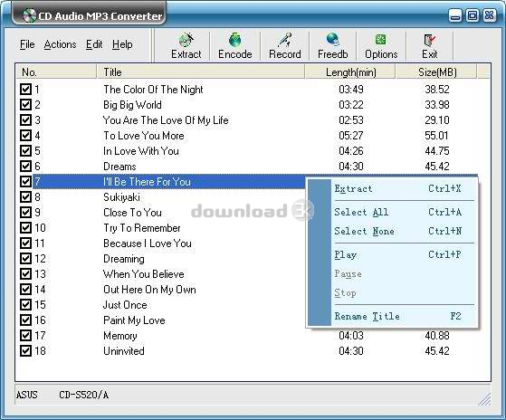Open the Actions menu
This screenshot has height=420, width=506.
point(60,44)
